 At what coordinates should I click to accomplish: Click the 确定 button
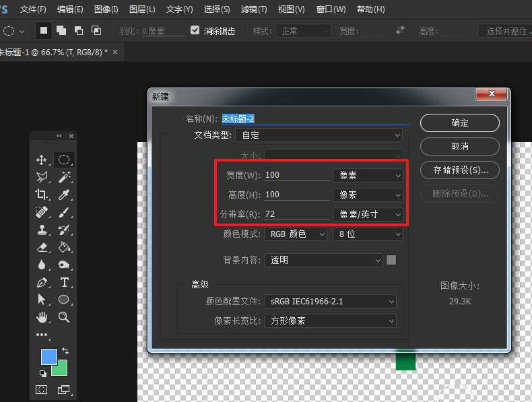pos(459,123)
